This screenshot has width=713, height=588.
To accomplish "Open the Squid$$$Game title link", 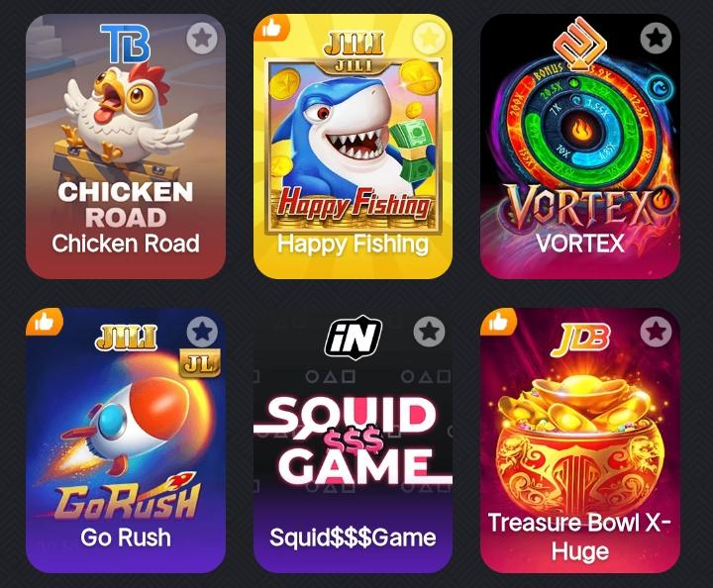I will 353,538.
